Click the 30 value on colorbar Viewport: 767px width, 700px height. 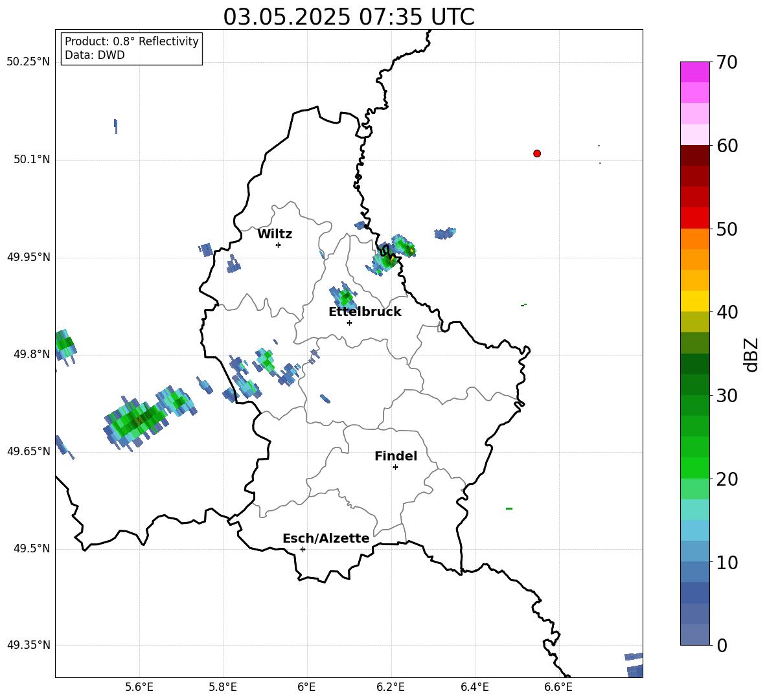pyautogui.click(x=727, y=396)
